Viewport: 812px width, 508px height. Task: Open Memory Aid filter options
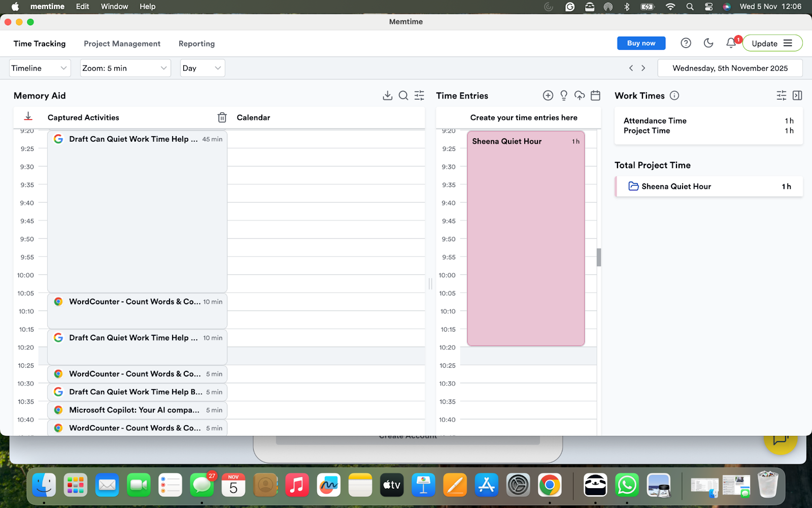[x=419, y=95]
